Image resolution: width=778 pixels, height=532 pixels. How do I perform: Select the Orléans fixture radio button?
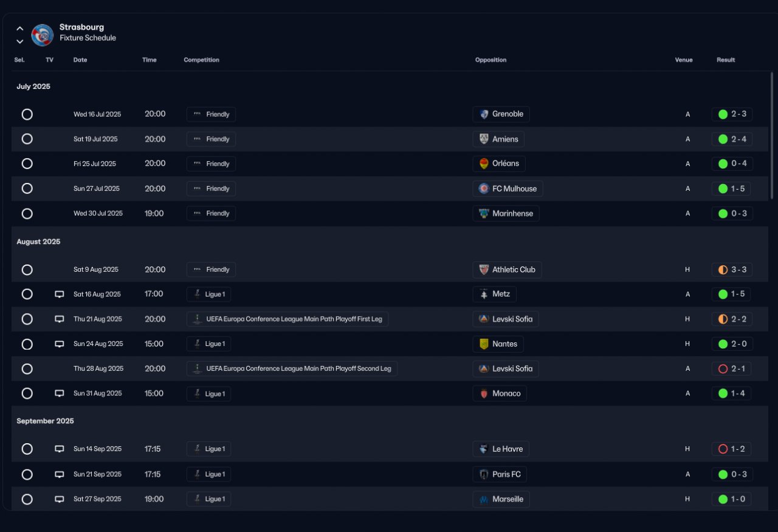(x=27, y=164)
